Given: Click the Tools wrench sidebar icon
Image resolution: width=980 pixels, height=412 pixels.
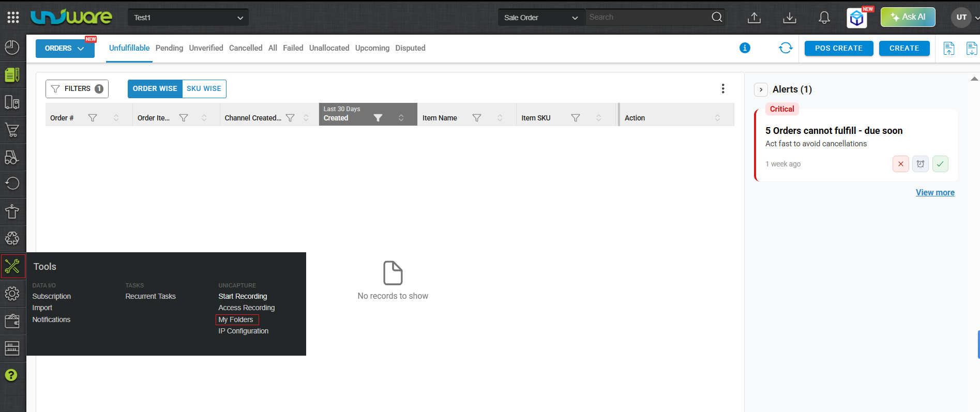Looking at the screenshot, I should 12,266.
